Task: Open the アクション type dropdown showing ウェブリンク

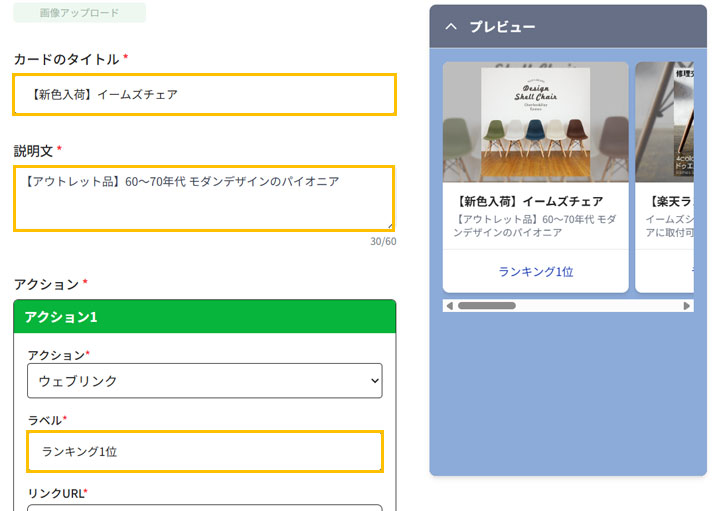Action: (205, 381)
